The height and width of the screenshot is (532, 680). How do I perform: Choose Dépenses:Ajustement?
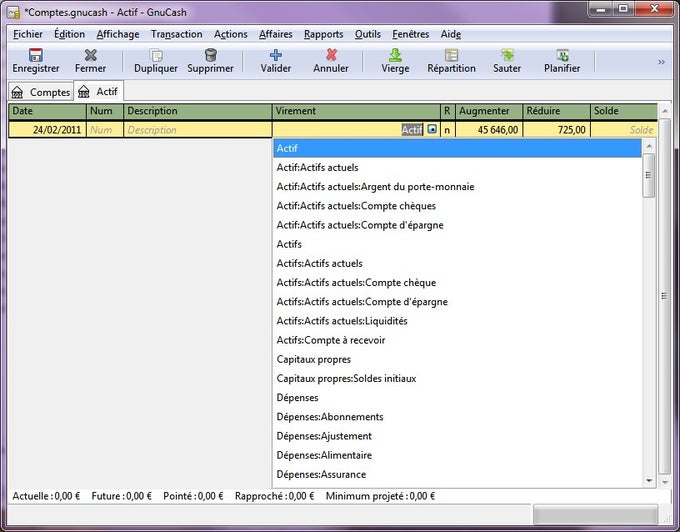tap(458, 436)
